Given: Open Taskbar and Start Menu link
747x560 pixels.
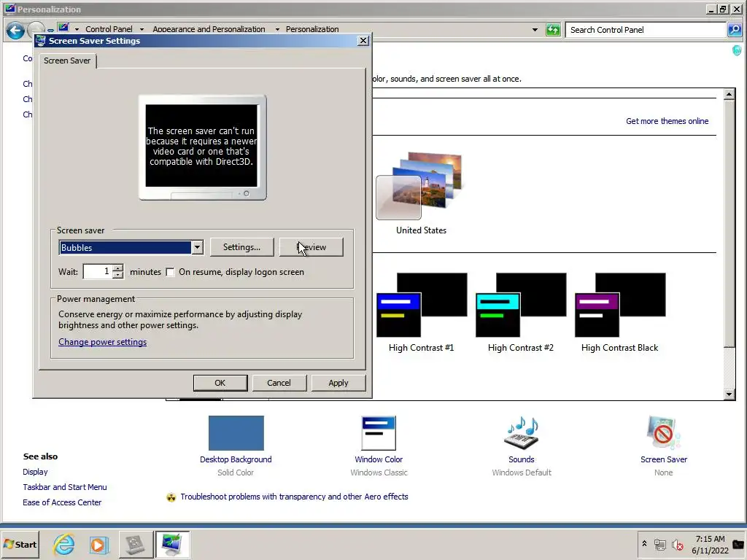Looking at the screenshot, I should point(65,487).
